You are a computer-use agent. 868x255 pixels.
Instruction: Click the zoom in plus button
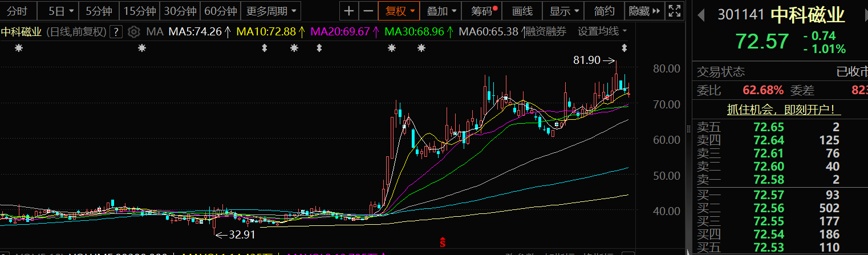coord(349,10)
